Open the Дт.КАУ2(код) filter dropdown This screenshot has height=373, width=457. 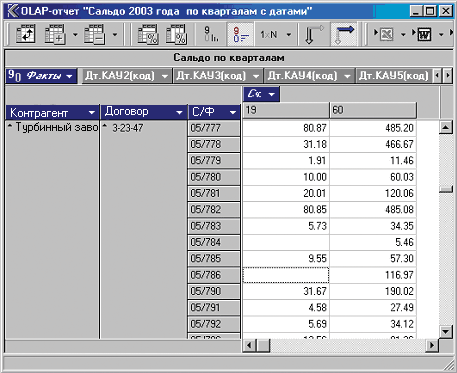(x=165, y=76)
